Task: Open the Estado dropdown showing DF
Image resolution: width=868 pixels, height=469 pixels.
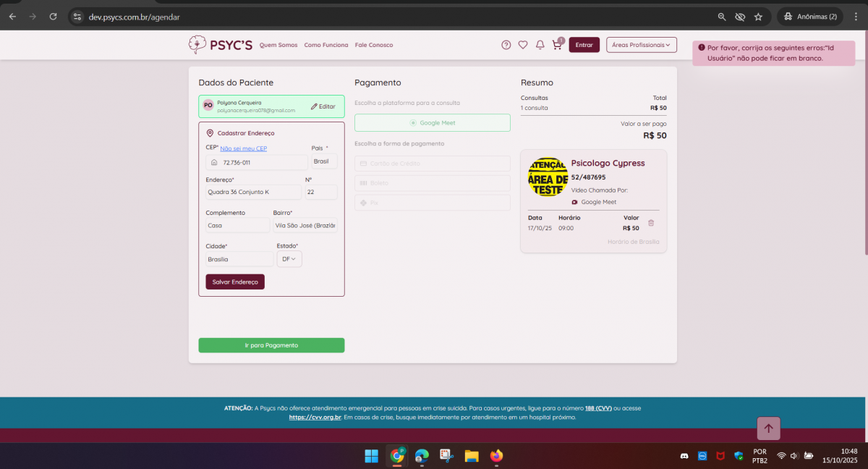Action: click(289, 259)
